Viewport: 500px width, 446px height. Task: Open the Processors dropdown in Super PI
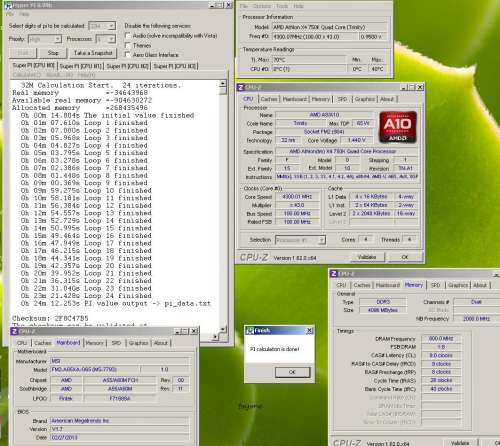[112, 39]
